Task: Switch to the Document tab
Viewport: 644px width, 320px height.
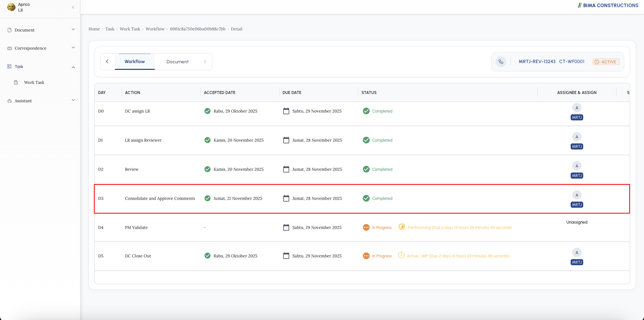Action: coord(177,62)
